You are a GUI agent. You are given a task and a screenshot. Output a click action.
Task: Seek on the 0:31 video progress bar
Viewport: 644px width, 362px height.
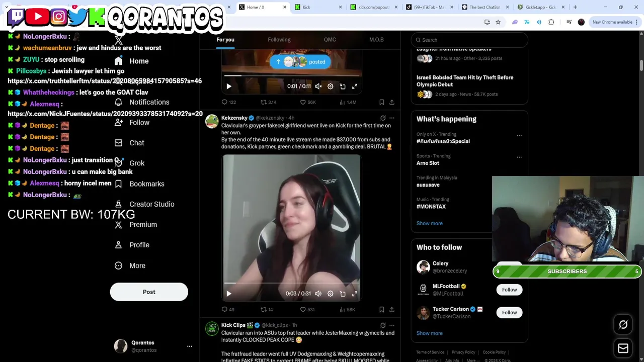click(292, 283)
